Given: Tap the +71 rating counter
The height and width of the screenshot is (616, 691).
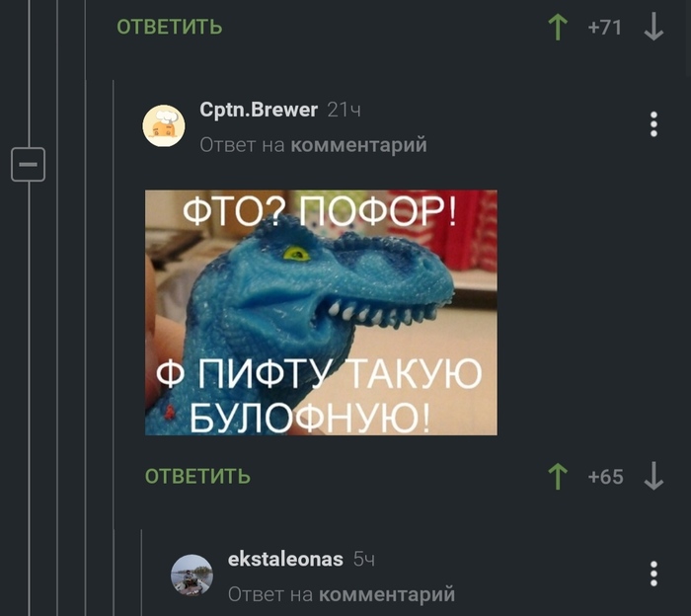Looking at the screenshot, I should (604, 28).
